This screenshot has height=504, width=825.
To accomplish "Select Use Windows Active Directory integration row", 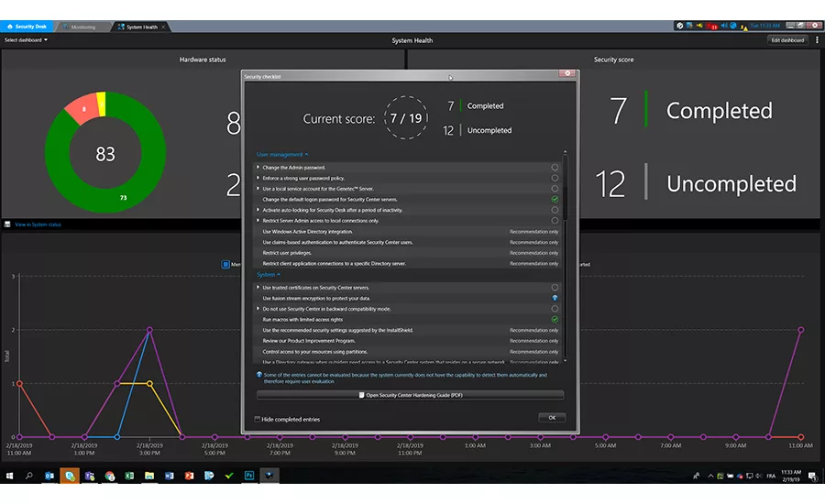I will click(x=406, y=232).
